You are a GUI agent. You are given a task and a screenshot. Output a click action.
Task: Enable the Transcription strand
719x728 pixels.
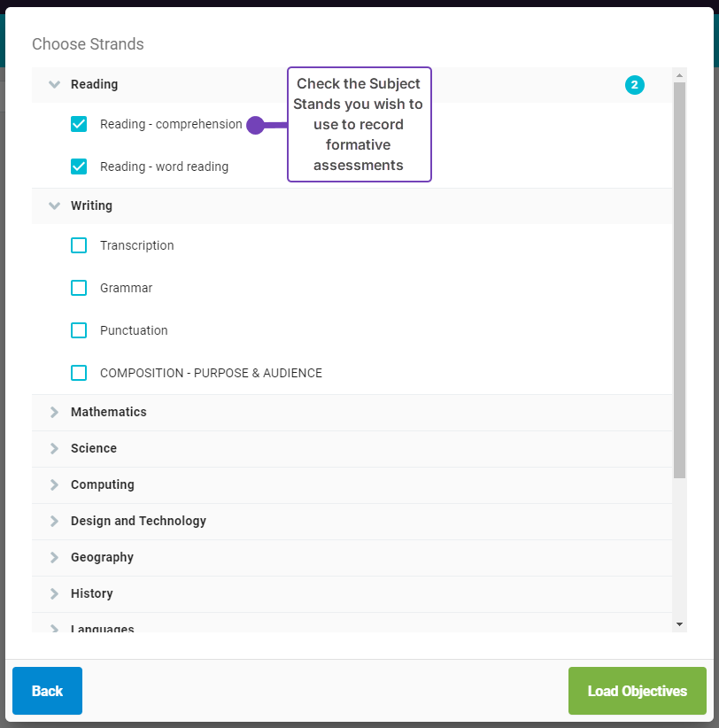point(79,245)
